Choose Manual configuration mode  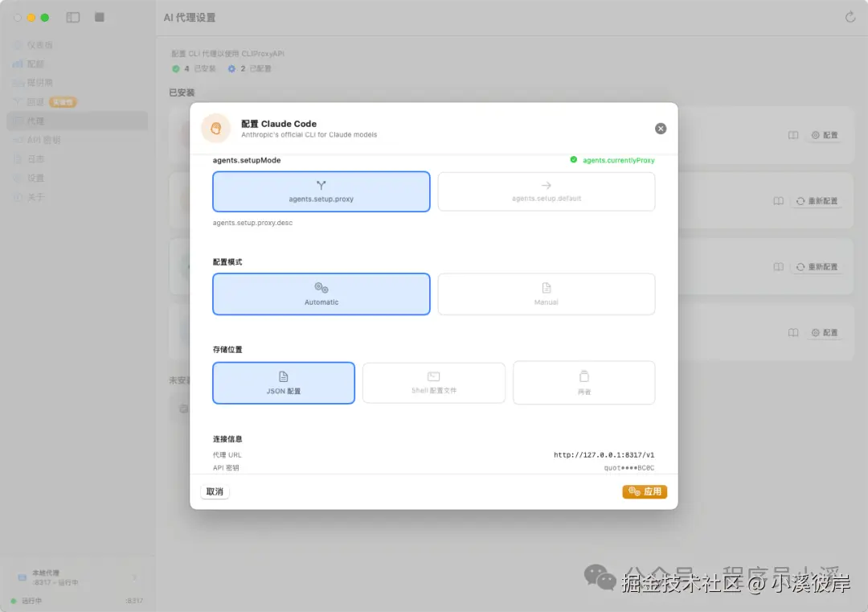pyautogui.click(x=547, y=294)
